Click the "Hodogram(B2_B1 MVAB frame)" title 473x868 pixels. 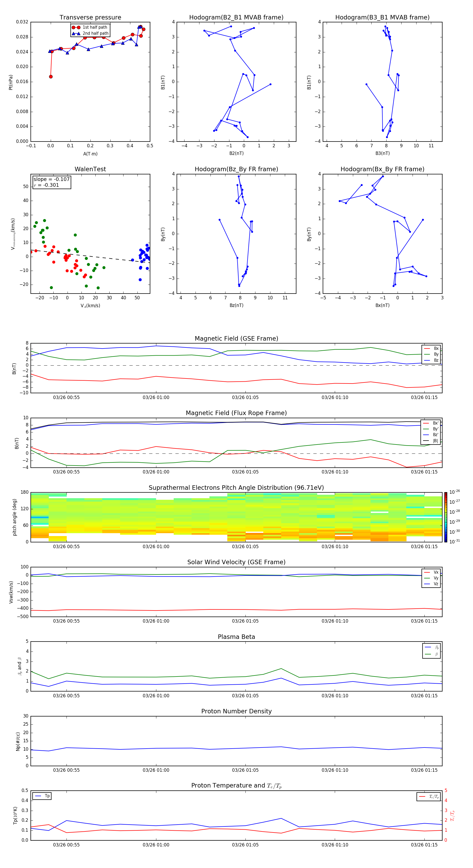point(236,18)
